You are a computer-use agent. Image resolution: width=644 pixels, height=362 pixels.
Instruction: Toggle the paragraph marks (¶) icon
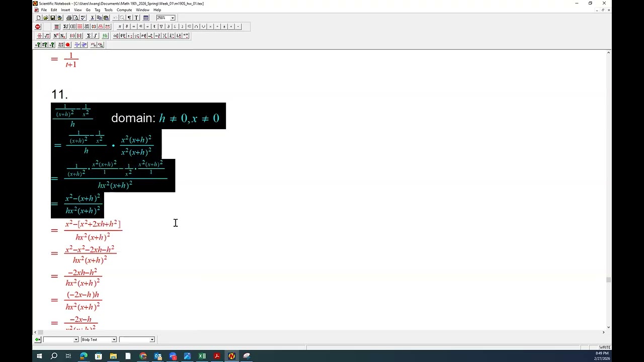point(129,18)
